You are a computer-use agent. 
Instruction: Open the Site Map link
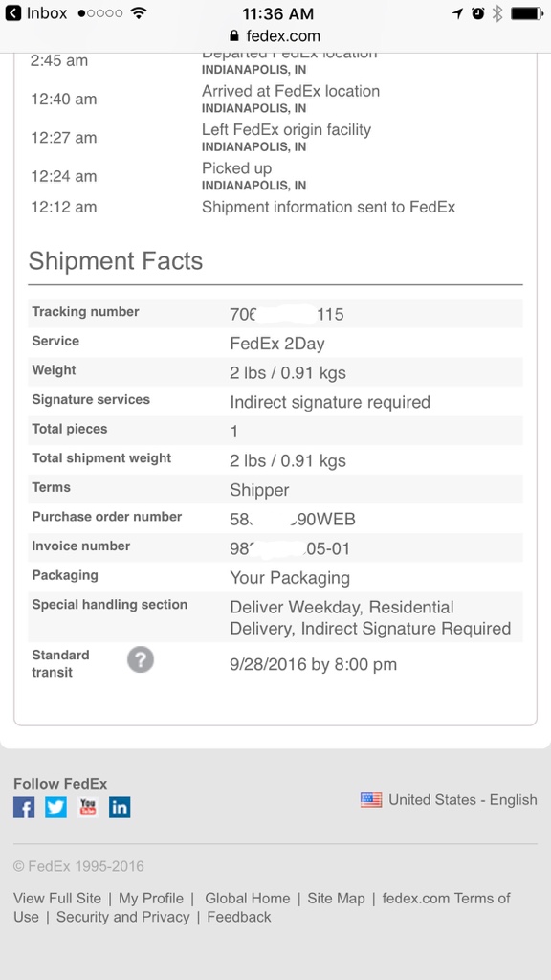336,898
